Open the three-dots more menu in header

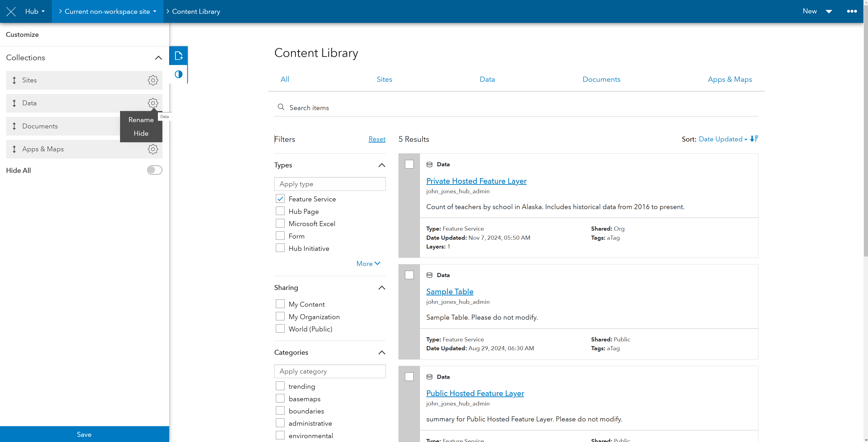pyautogui.click(x=851, y=12)
